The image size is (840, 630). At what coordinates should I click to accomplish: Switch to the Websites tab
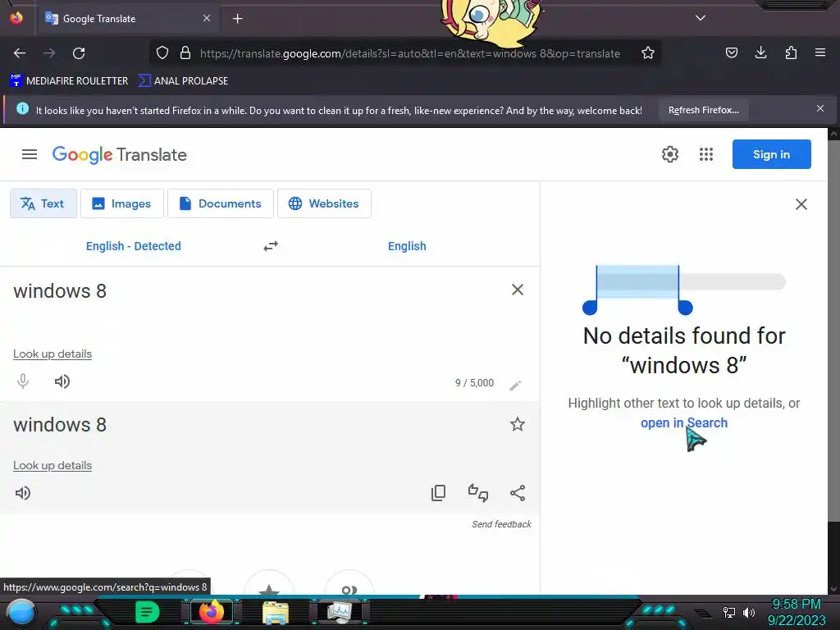point(324,203)
